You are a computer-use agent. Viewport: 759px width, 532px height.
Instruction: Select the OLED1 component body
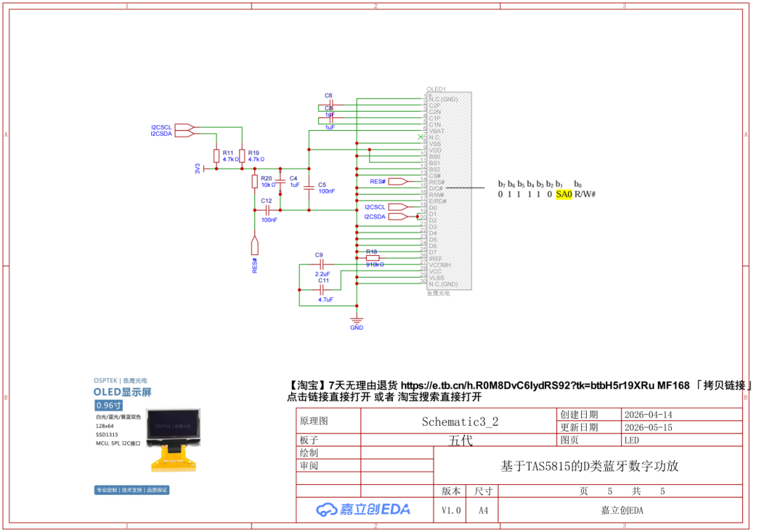pos(448,190)
